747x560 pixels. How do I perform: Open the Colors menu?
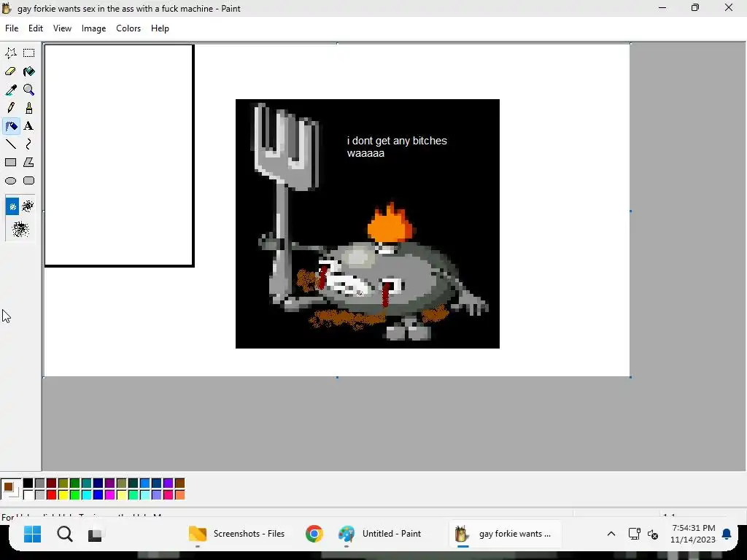128,28
